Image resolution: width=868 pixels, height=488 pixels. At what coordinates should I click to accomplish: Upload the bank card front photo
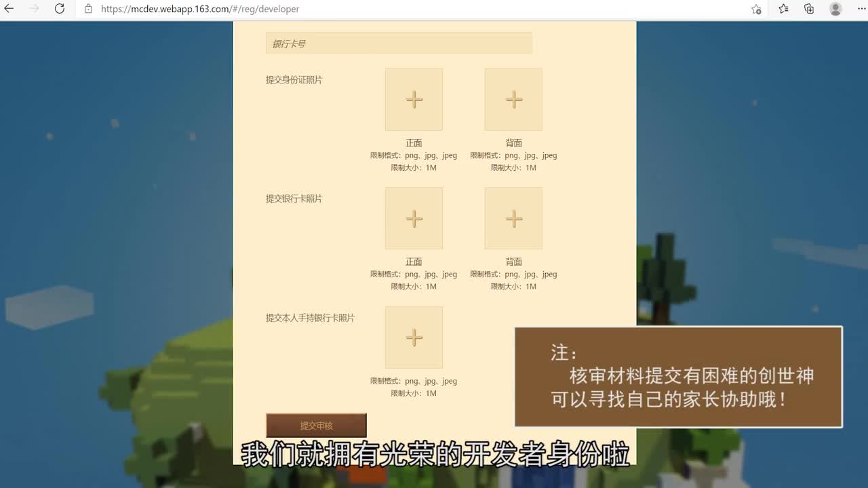414,218
